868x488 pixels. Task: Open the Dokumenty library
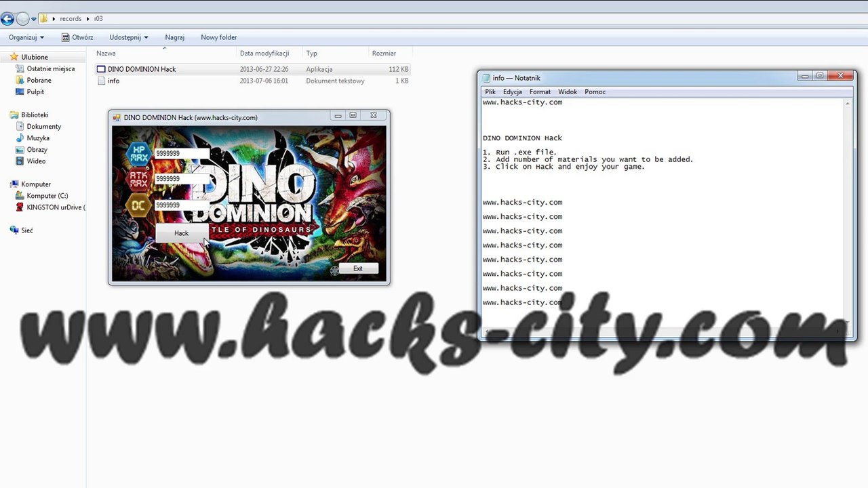tap(44, 126)
